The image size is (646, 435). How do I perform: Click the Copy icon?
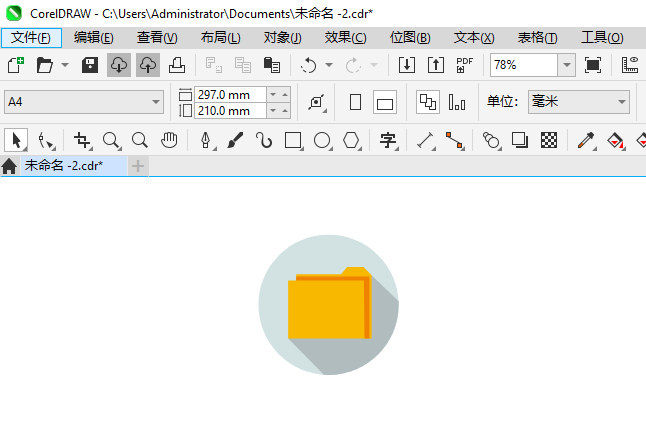point(243,65)
